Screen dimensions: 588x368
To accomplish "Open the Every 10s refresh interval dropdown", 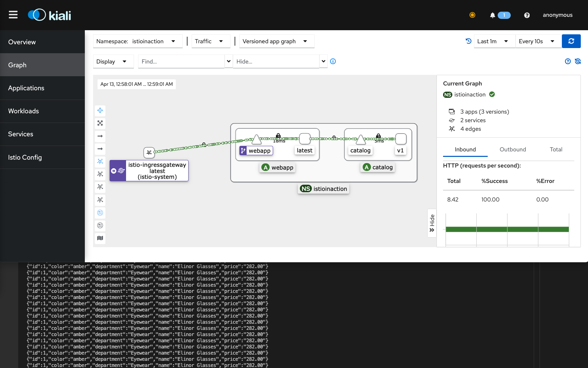I will [x=538, y=41].
